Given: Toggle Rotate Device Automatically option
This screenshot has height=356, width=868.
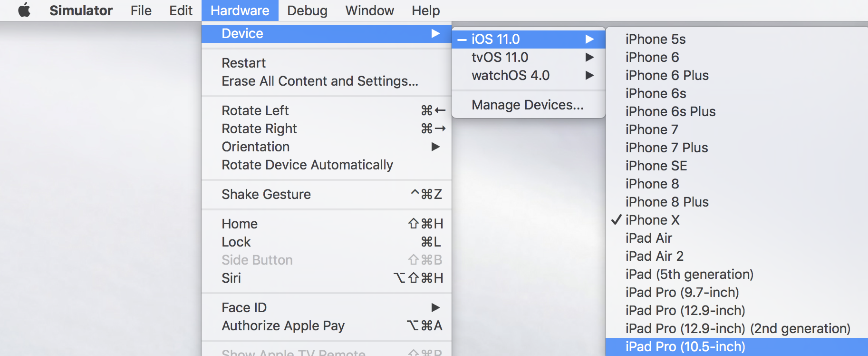Looking at the screenshot, I should (x=307, y=165).
